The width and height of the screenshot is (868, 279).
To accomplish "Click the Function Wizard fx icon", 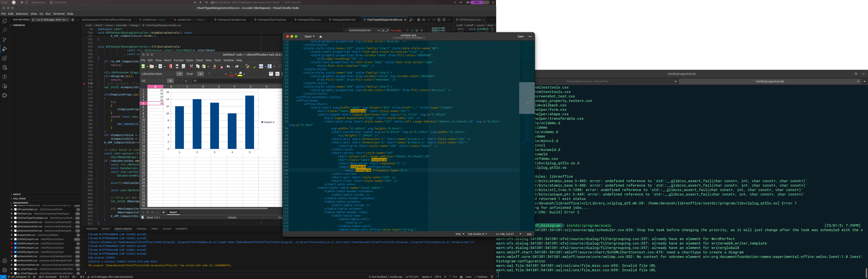I will (x=178, y=81).
